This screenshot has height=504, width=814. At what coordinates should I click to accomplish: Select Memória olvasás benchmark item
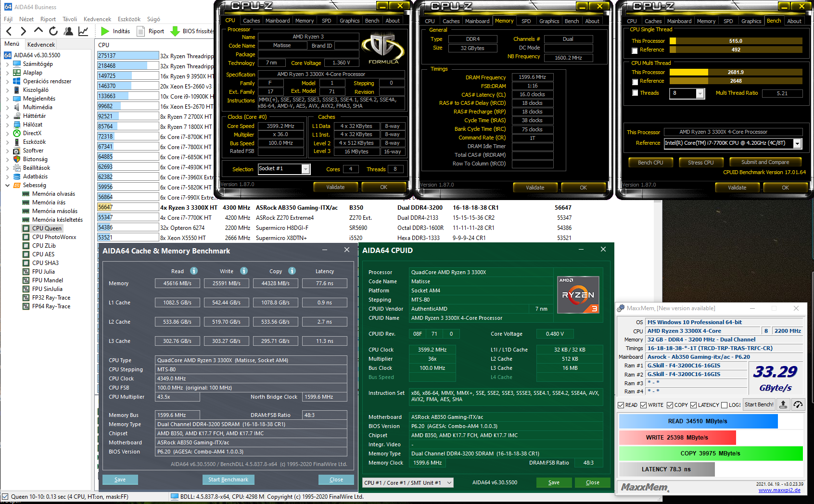click(53, 194)
